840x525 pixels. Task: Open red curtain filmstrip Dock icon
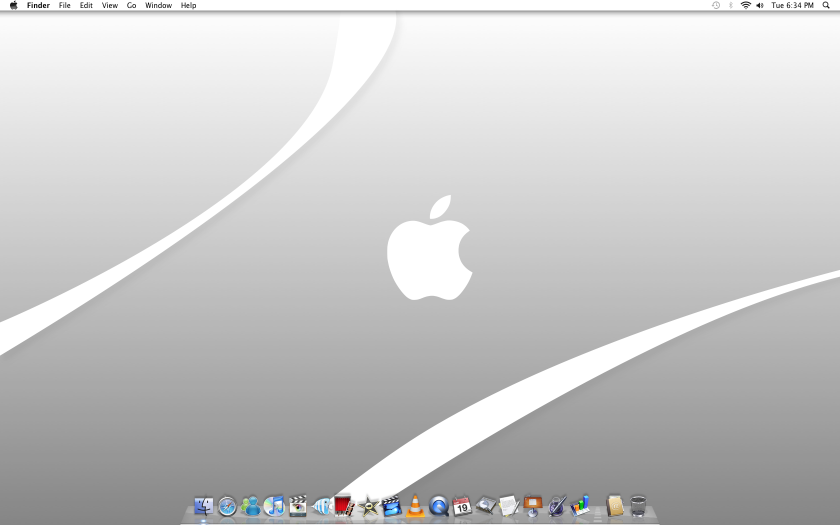344,506
